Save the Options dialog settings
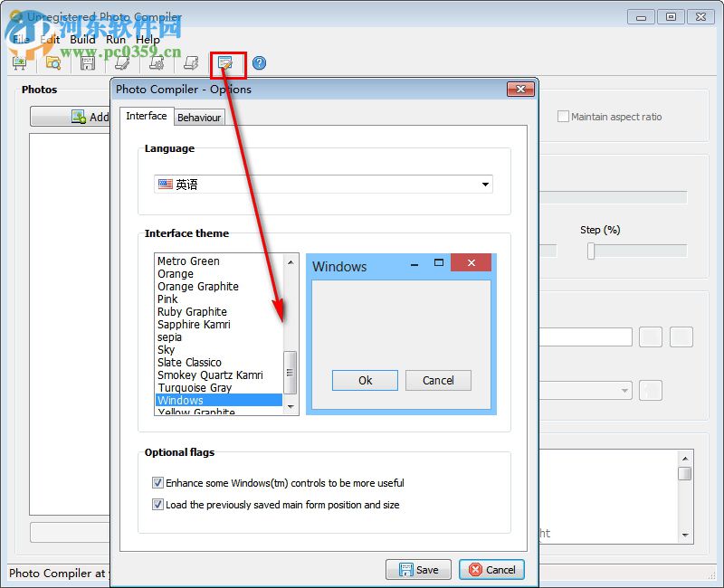724x588 pixels. tap(418, 570)
